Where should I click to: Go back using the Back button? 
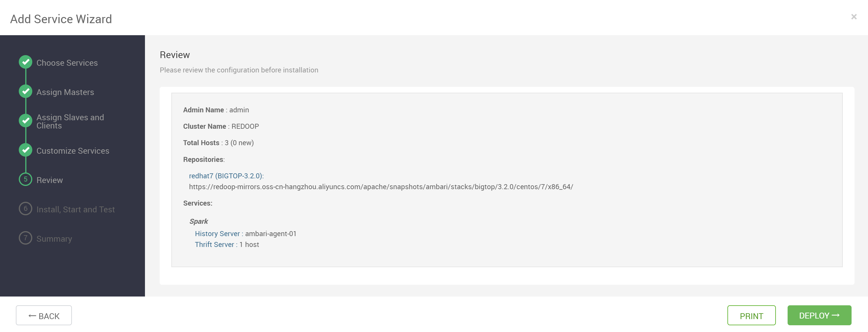click(x=44, y=315)
